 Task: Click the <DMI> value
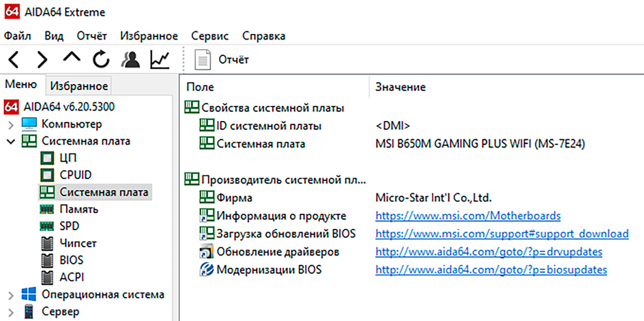pyautogui.click(x=393, y=126)
